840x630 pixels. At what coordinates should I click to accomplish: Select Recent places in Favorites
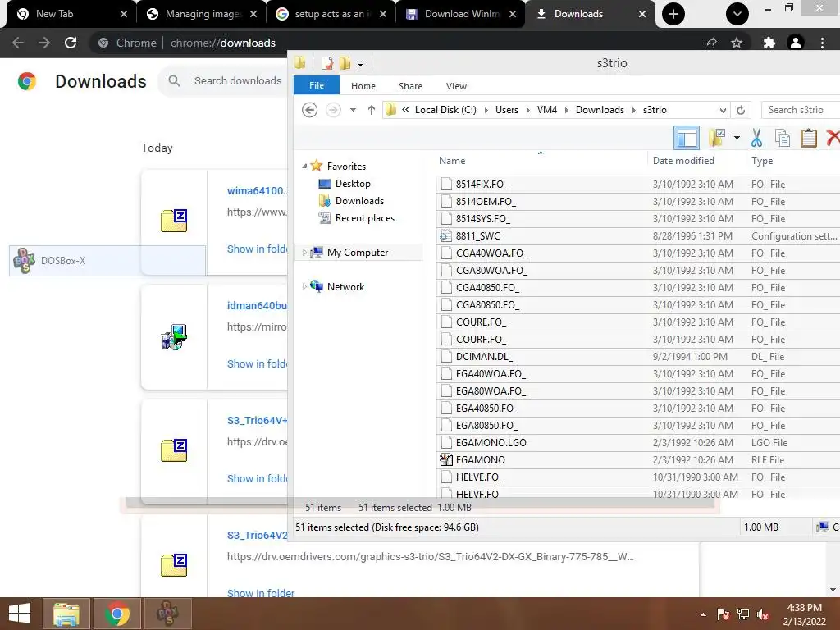(365, 218)
